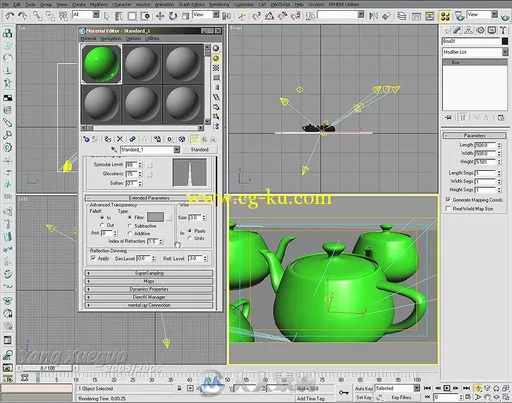Open Select by Name dialog icon
Screen dimensions: 512x403
pyautogui.click(x=119, y=16)
